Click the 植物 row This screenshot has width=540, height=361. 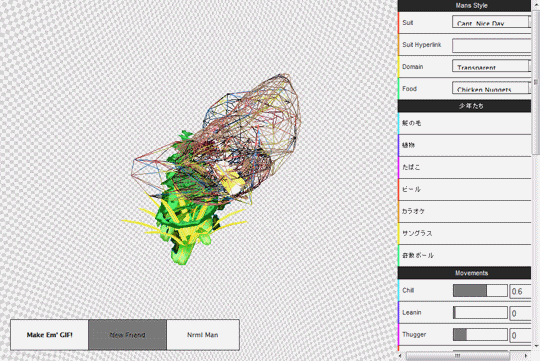464,145
